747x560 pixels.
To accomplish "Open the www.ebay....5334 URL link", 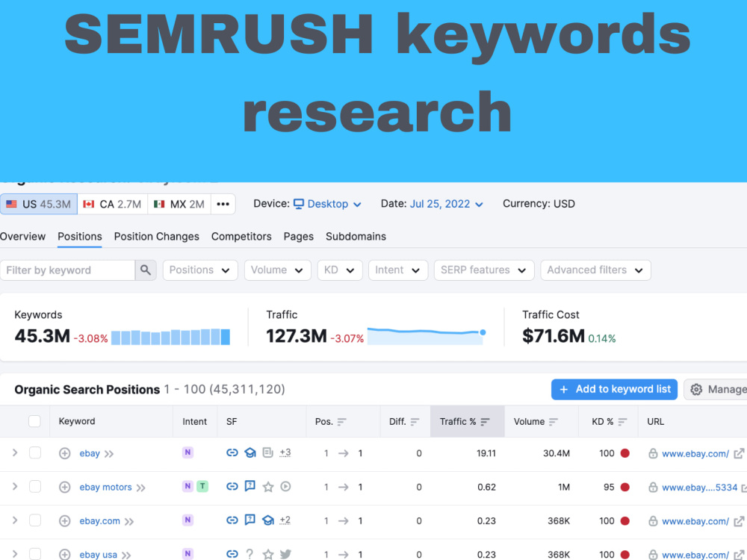I will point(699,488).
